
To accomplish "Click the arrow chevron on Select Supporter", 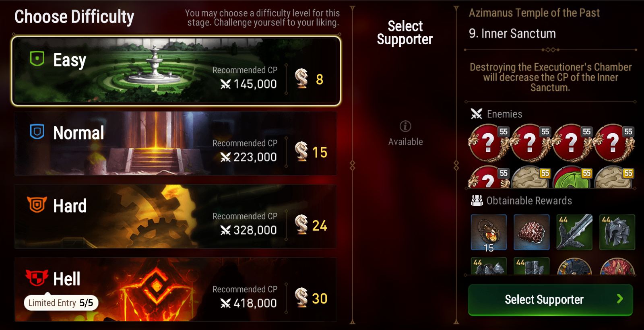I will point(620,299).
